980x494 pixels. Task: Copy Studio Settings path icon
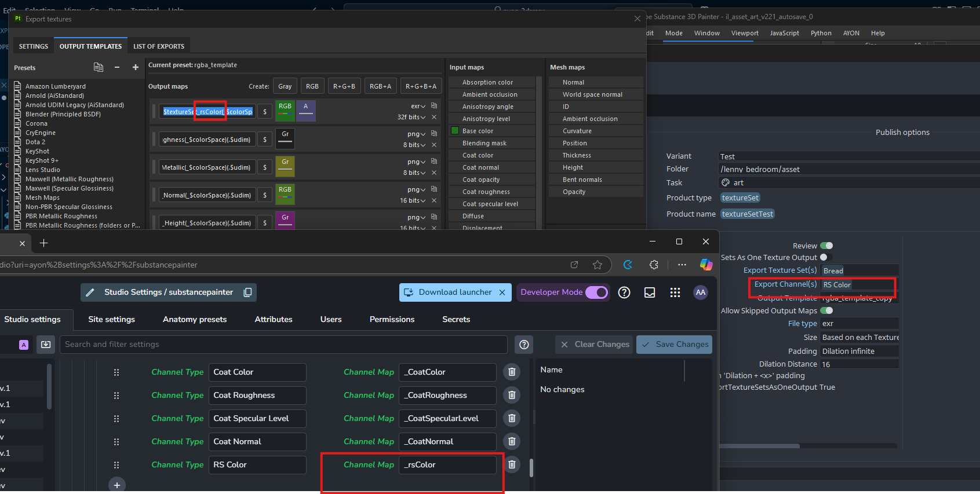(x=247, y=292)
